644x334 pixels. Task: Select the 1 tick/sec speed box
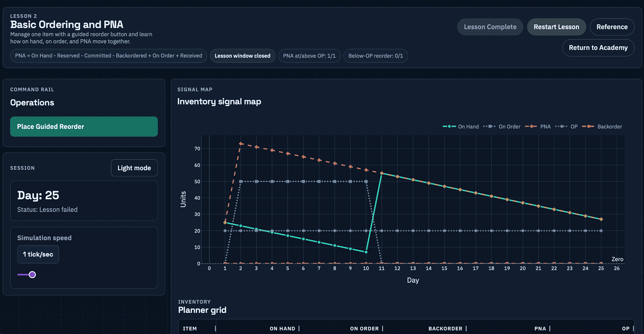(38, 254)
